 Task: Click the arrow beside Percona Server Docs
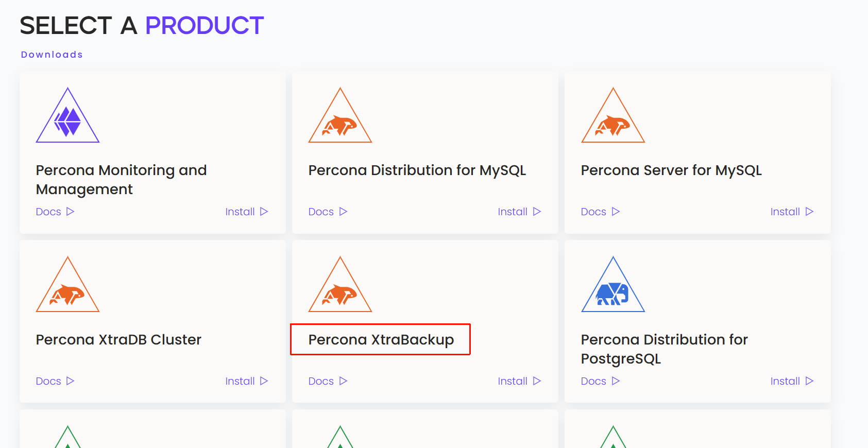(616, 212)
